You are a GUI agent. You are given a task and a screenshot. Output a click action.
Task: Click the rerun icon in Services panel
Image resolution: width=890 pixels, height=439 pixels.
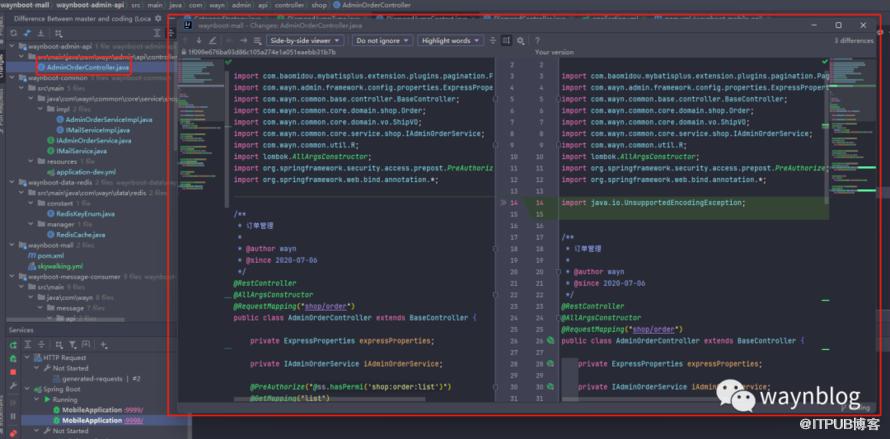(x=13, y=346)
